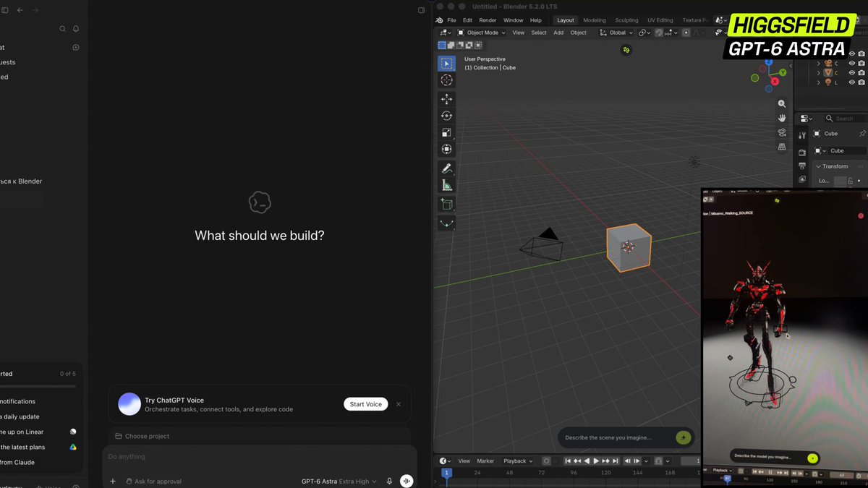Toggle auto keying record button in timeline
The image size is (868, 488).
547,461
